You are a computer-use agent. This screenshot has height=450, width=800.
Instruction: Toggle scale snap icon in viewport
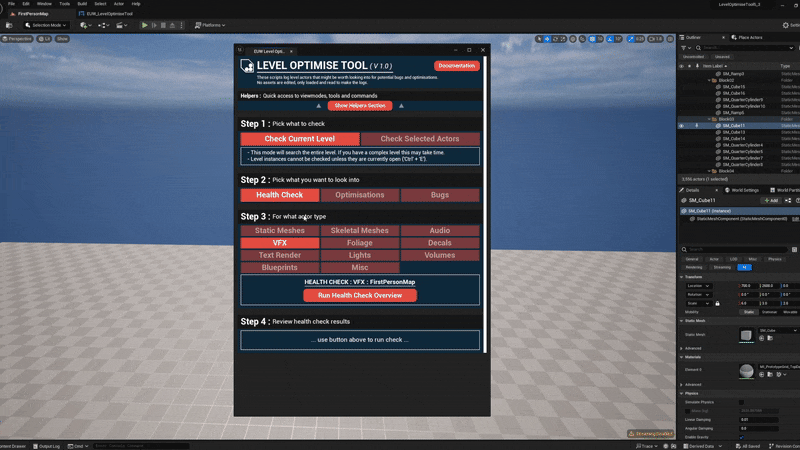pyautogui.click(x=631, y=39)
